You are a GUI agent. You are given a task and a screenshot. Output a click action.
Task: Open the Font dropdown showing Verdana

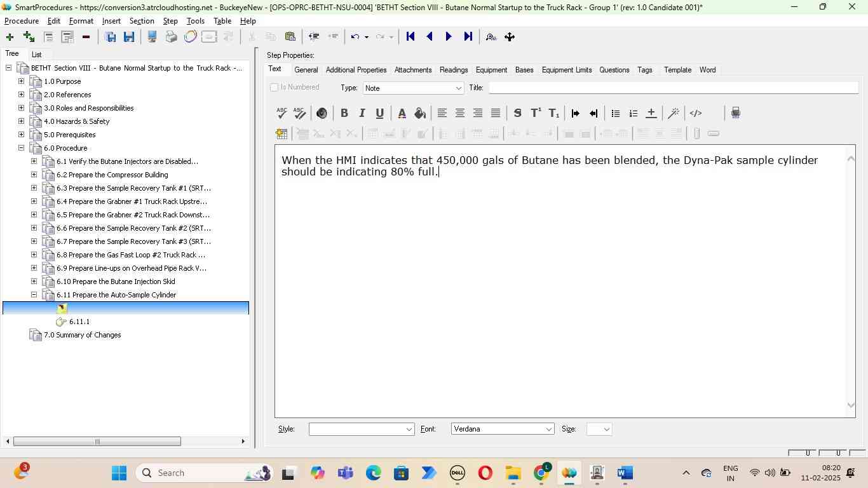point(503,430)
